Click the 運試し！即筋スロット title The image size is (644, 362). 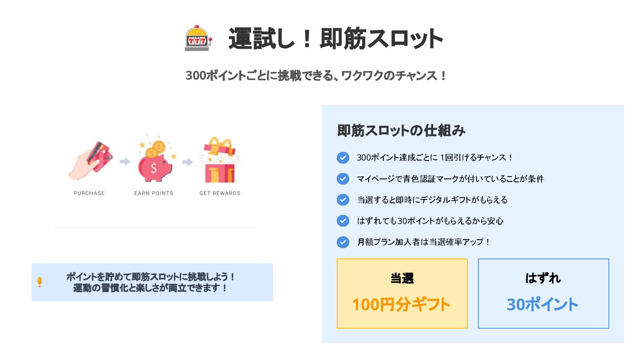[335, 39]
